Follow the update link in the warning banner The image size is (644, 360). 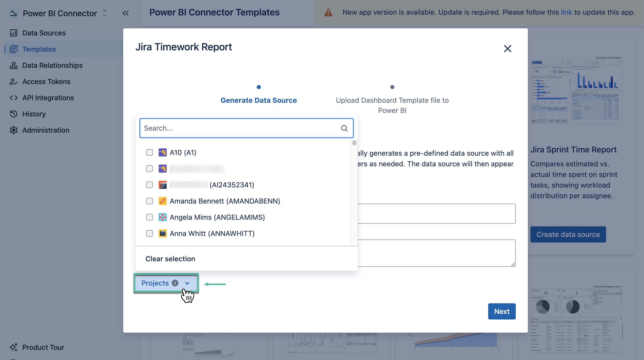point(566,12)
